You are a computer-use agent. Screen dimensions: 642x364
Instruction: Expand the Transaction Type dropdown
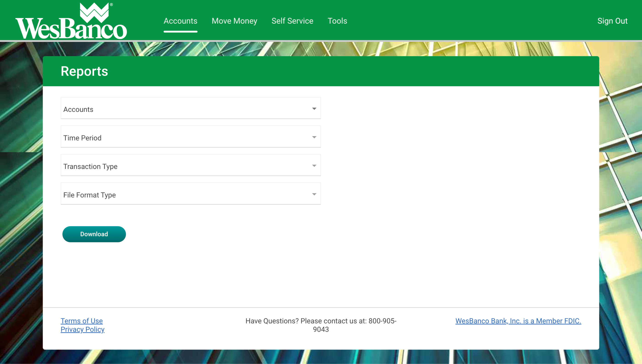pyautogui.click(x=191, y=165)
